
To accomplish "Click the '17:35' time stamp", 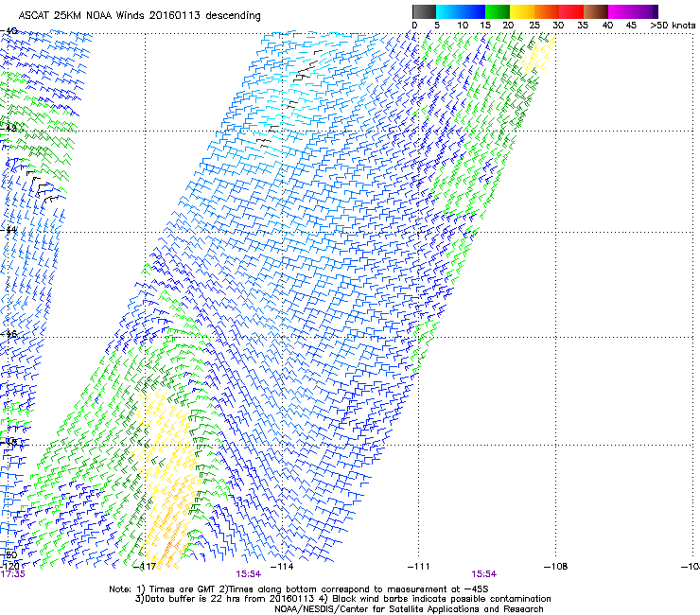I will (x=12, y=574).
